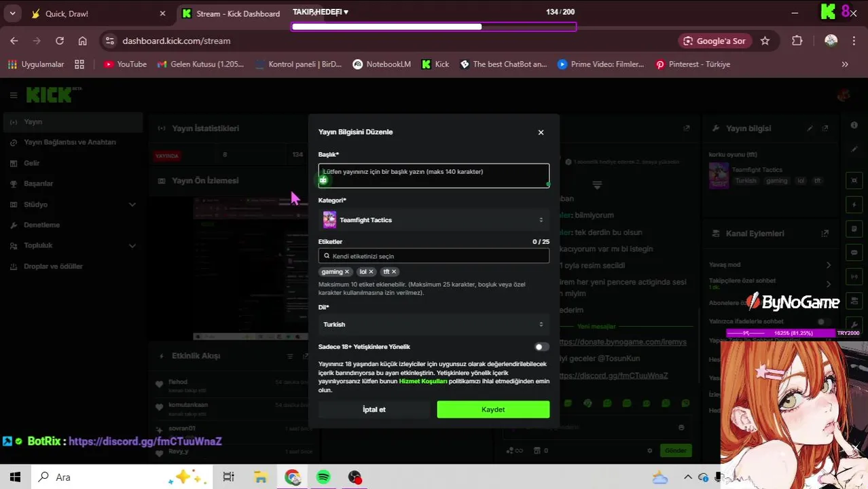
Task: Open the Dil Turkish language dropdown
Action: tap(433, 325)
